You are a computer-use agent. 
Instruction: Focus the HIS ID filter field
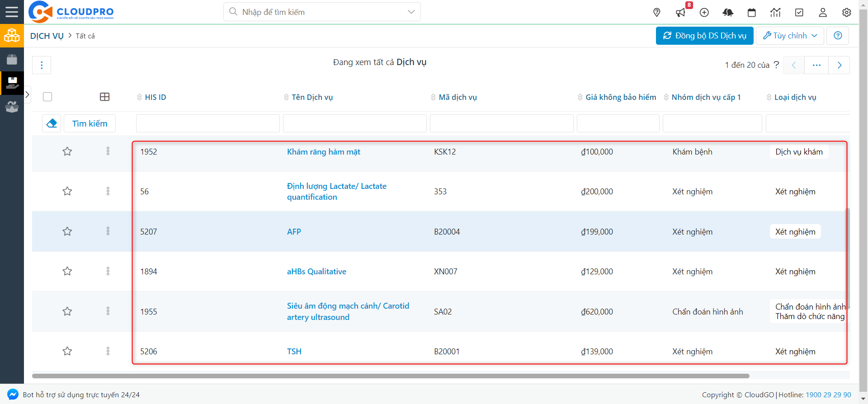click(208, 123)
